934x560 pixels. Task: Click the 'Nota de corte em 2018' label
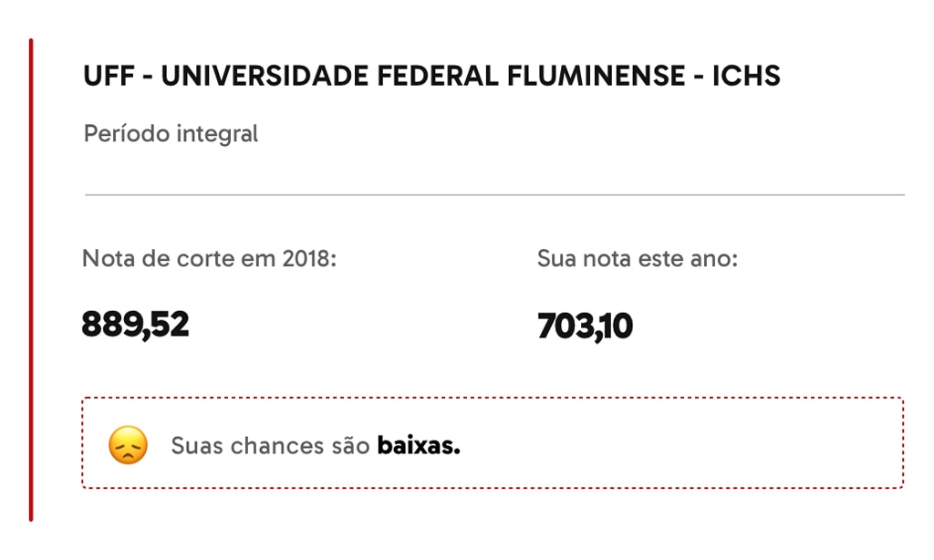[x=209, y=258]
